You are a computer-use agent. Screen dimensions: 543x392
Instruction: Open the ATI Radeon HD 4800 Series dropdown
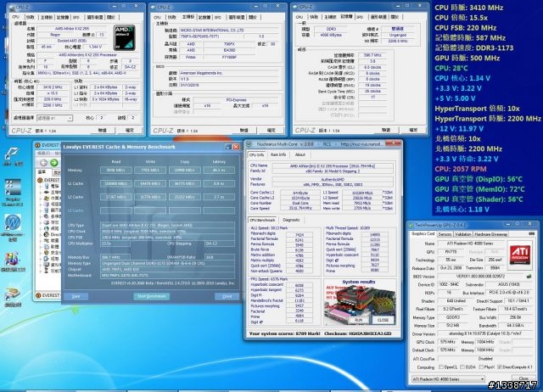448,379
